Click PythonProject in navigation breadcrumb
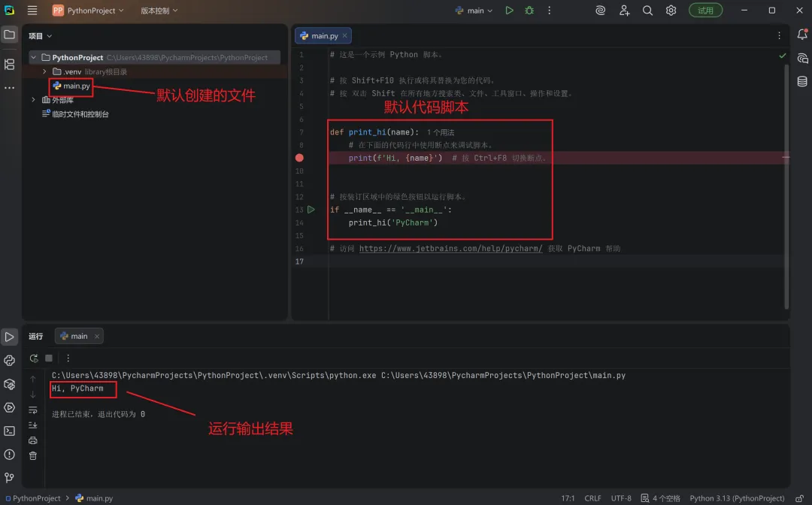 [32, 498]
